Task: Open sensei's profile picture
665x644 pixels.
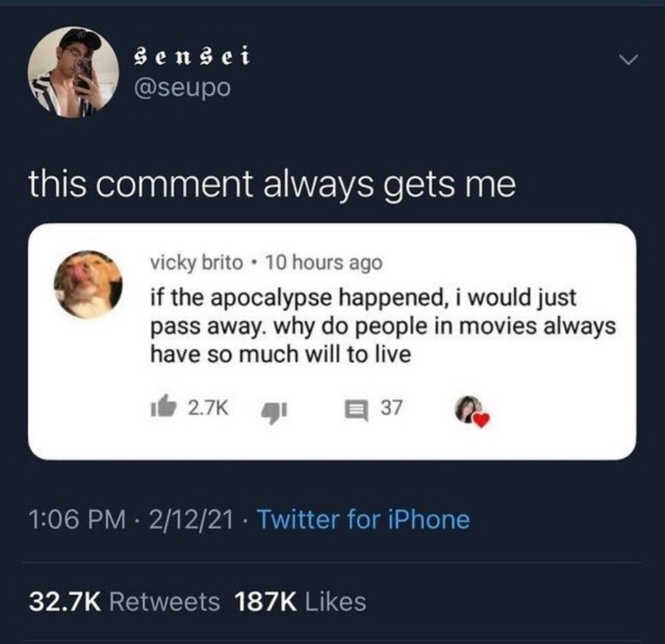Action: point(74,72)
